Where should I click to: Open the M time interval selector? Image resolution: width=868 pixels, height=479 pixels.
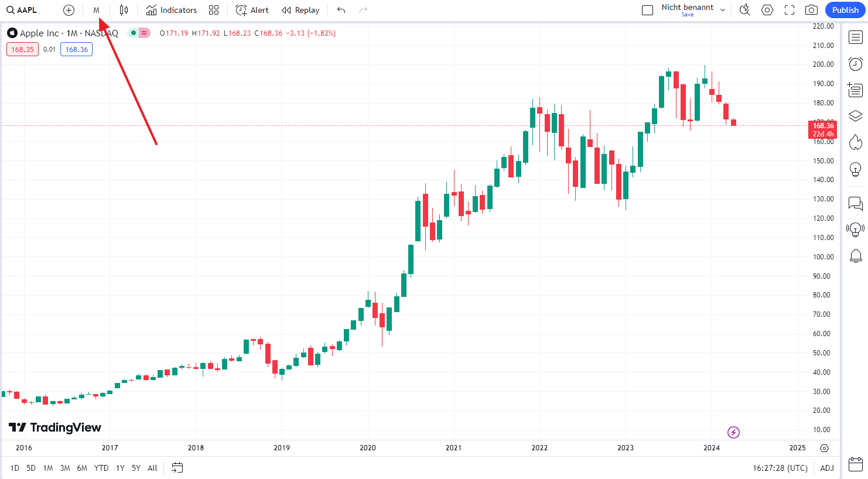(96, 10)
